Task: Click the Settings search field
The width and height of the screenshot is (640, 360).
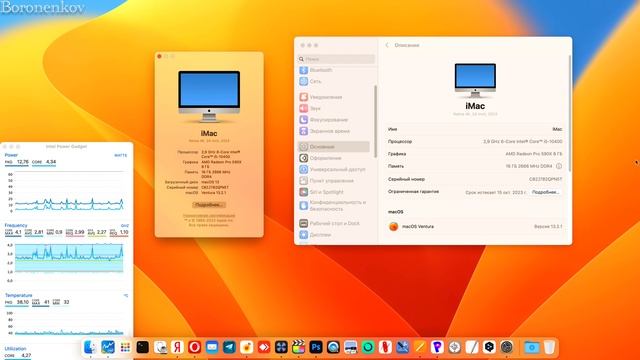Action: [x=336, y=59]
